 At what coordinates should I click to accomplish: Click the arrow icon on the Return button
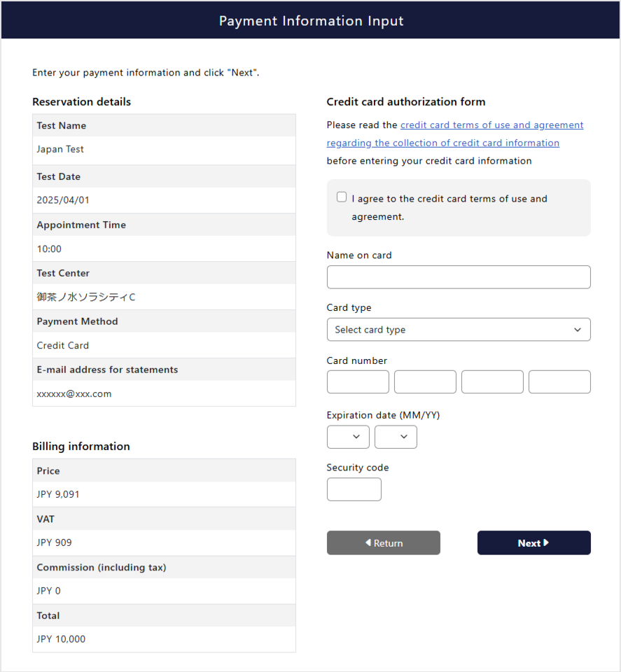click(x=365, y=542)
